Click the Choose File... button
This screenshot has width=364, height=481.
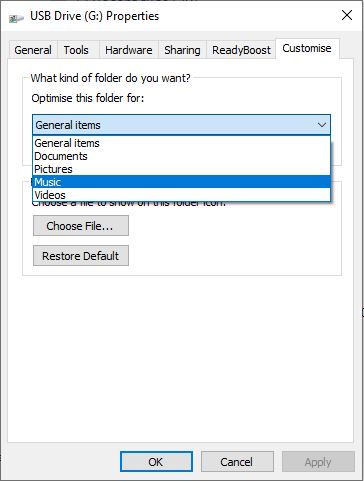pos(81,226)
